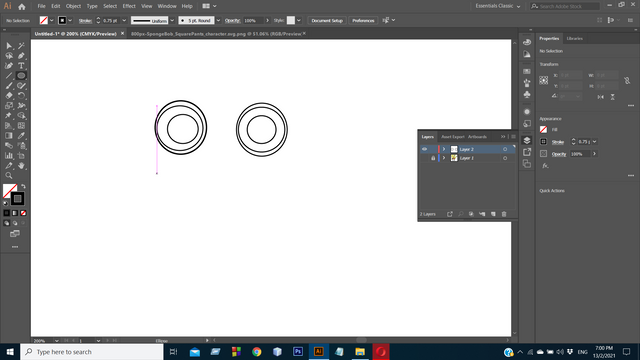The height and width of the screenshot is (360, 640).
Task: Expand Layer 2 contents
Action: [x=444, y=149]
